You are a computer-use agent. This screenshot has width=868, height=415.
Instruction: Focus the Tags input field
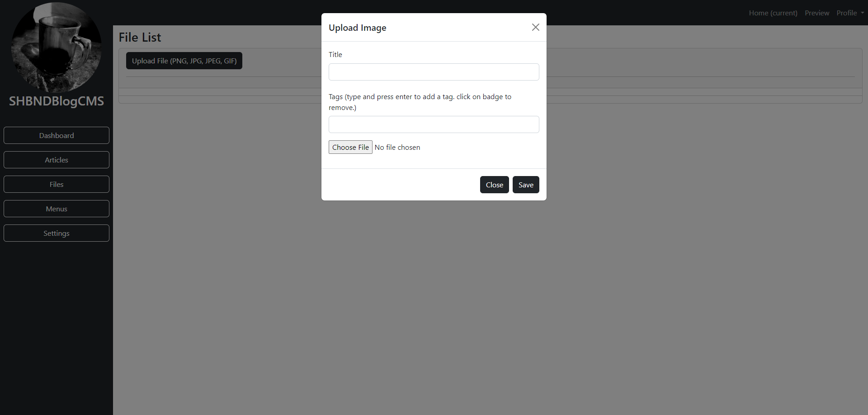pos(434,124)
